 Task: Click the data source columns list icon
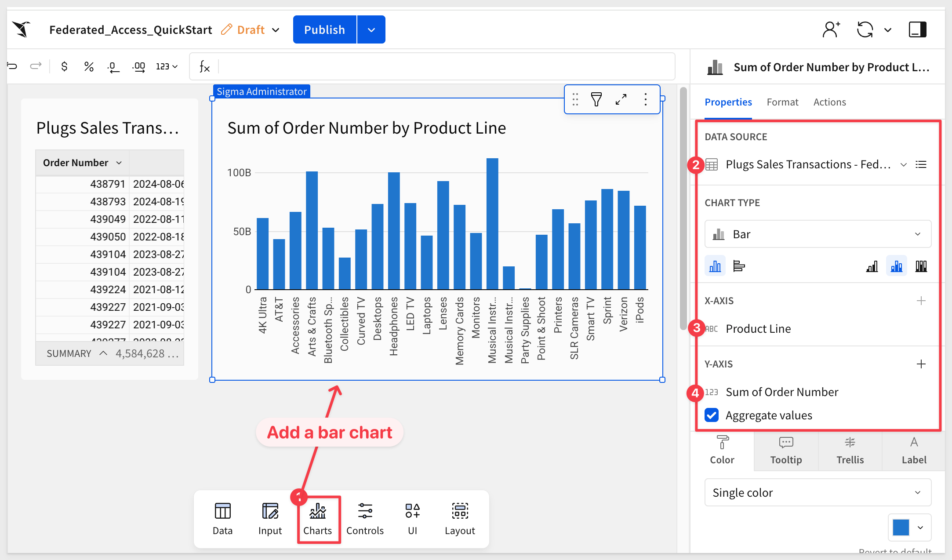tap(921, 164)
